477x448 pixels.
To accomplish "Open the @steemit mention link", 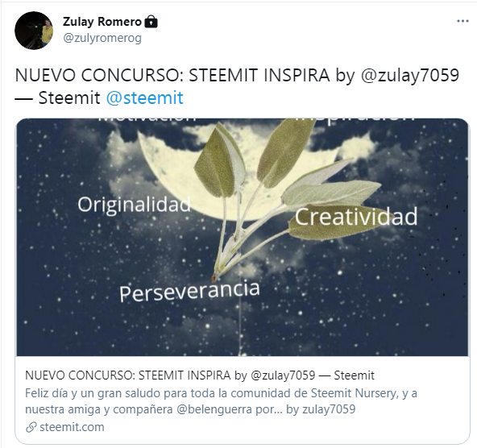I will coord(145,97).
